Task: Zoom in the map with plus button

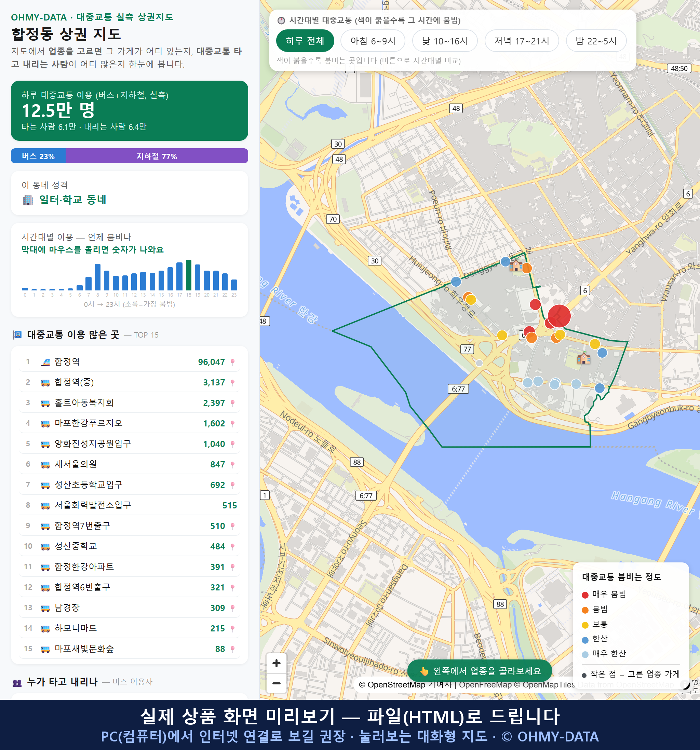Action: [x=276, y=663]
